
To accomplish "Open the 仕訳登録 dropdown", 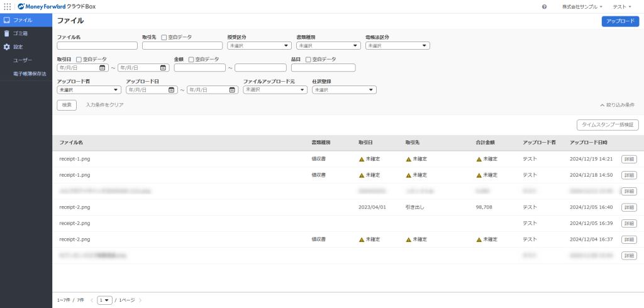I will click(x=344, y=90).
